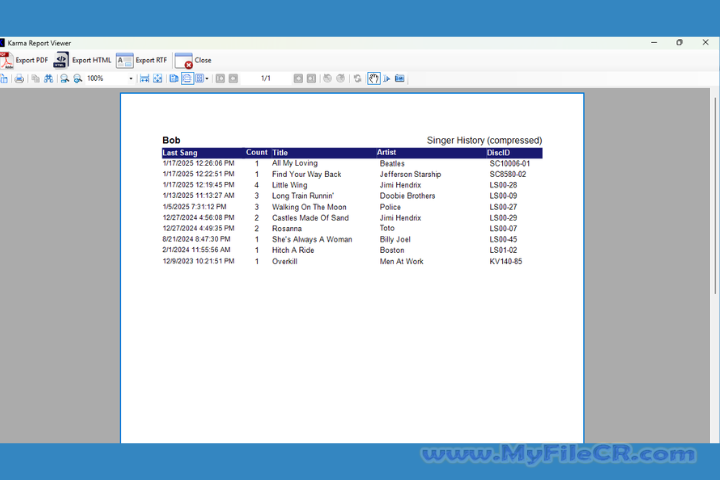Click the Singer History (compressed) heading
720x480 pixels.
tap(484, 140)
